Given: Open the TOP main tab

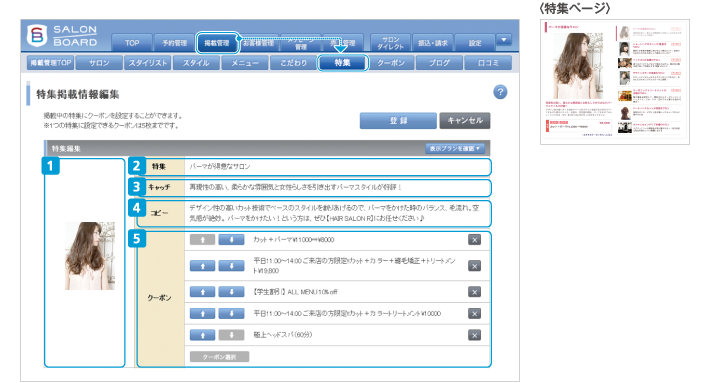Looking at the screenshot, I should (132, 43).
